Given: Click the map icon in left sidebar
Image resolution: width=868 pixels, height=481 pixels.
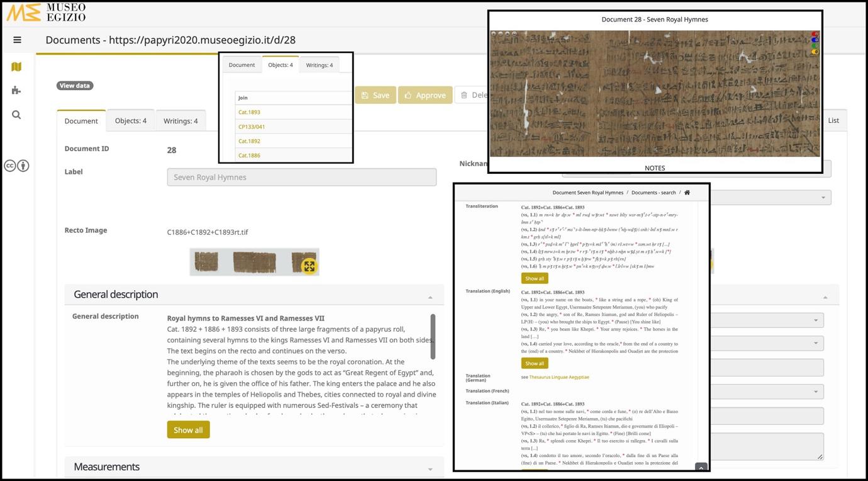Looking at the screenshot, I should pyautogui.click(x=16, y=67).
